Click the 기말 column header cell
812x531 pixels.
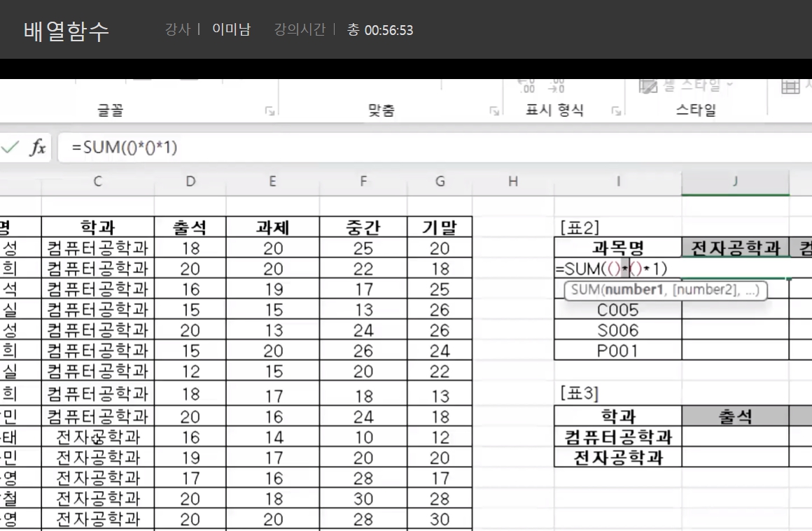coord(440,227)
